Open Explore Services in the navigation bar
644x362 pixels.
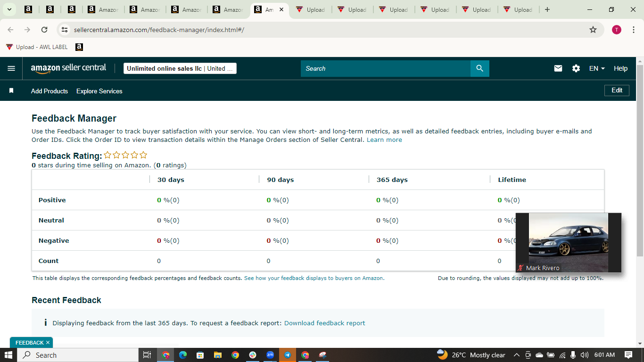[99, 91]
